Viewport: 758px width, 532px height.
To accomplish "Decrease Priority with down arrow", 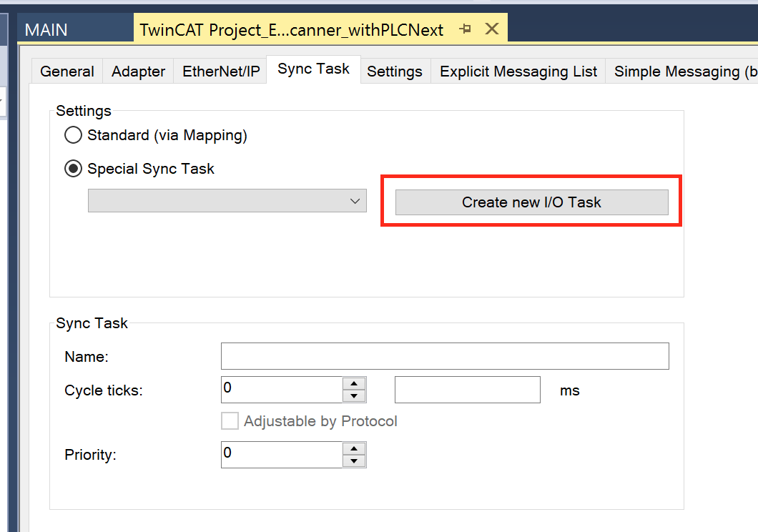I will [x=354, y=461].
